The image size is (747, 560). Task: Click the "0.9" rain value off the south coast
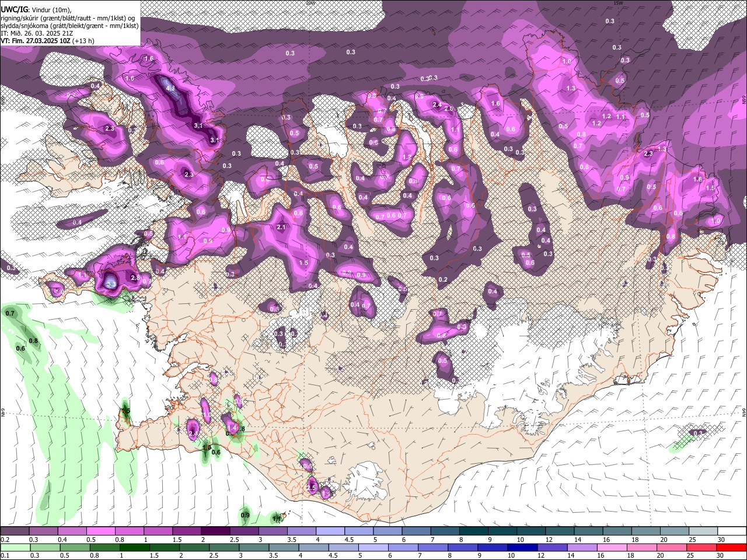(245, 515)
